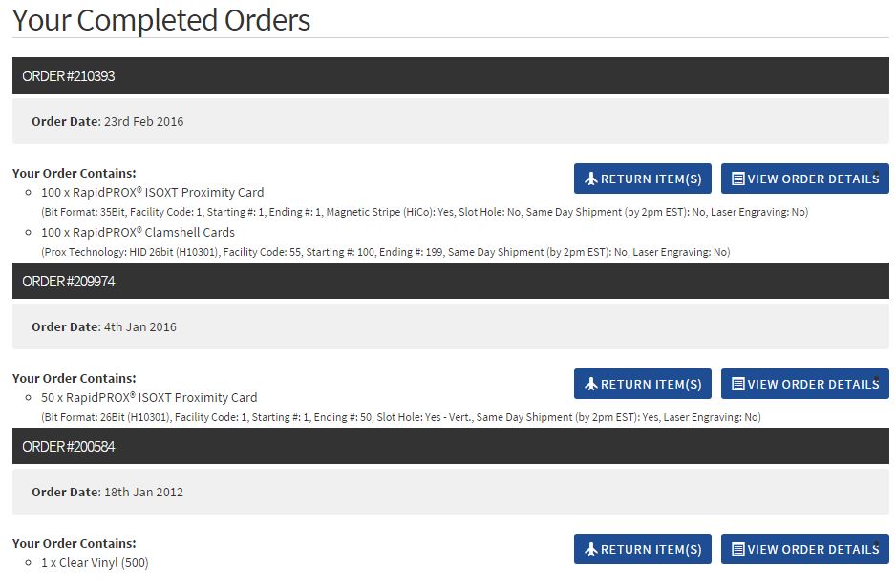896x588 pixels.
Task: Click 100 x RapidPROX Clamshell Cards item
Action: (138, 232)
